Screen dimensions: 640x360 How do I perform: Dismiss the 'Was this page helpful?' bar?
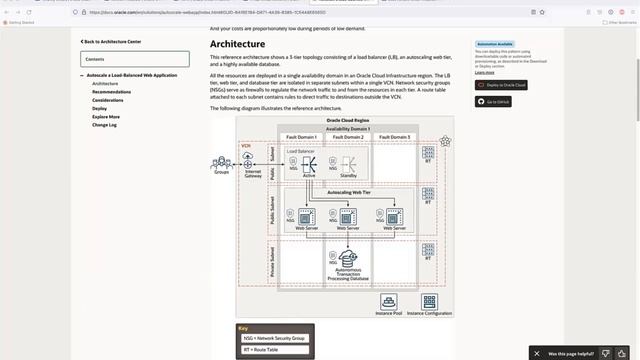tap(537, 353)
